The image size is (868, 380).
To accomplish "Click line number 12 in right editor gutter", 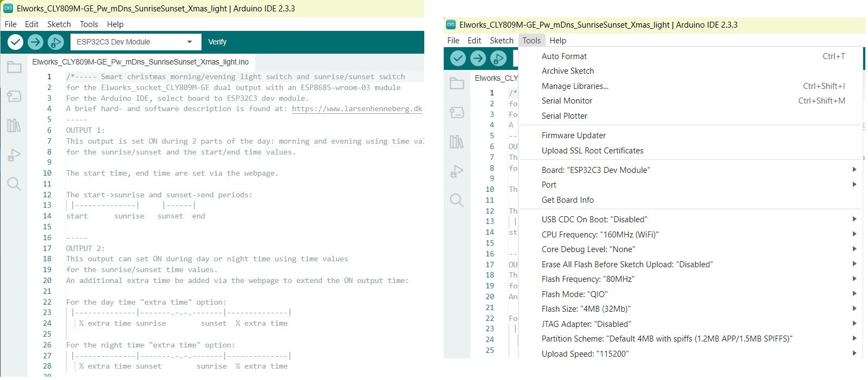I will click(490, 211).
